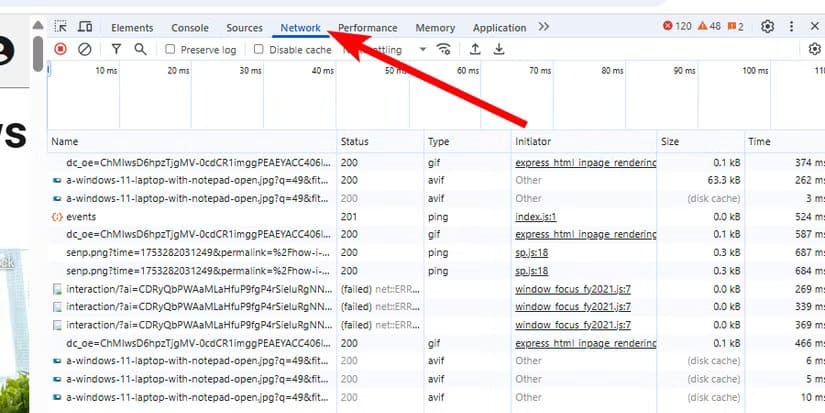Click the 269 ms time cell

click(x=810, y=289)
